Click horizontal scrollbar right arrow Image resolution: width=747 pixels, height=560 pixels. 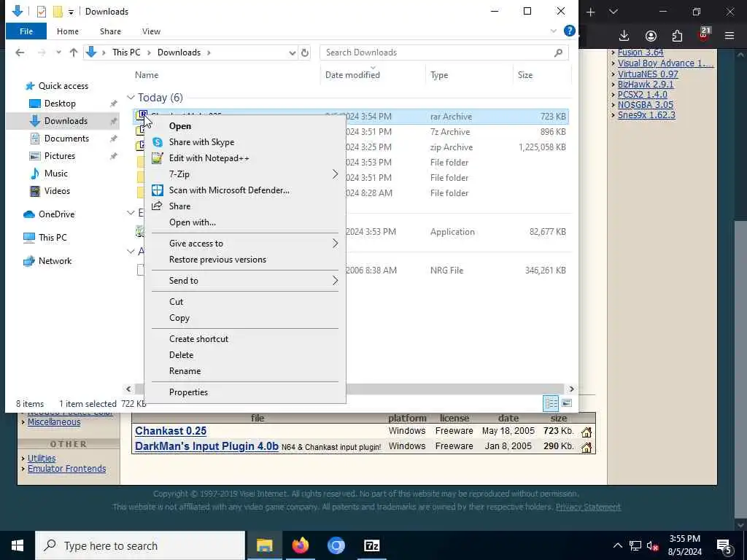(x=571, y=389)
